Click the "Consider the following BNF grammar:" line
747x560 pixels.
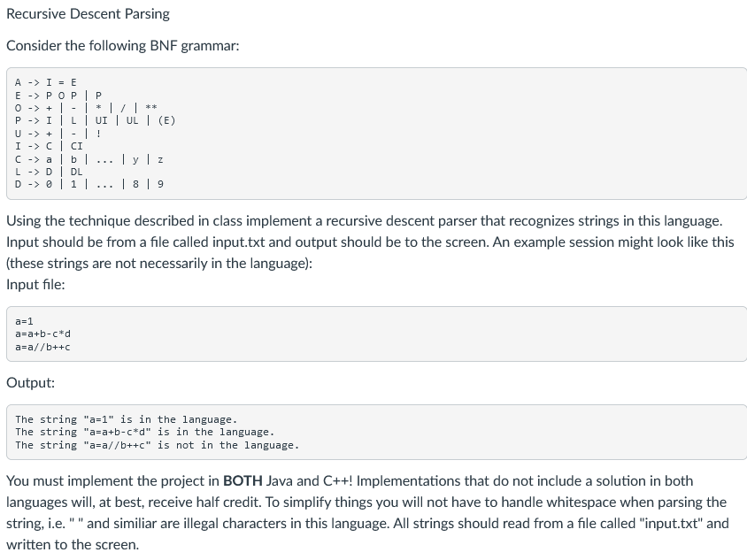[122, 46]
